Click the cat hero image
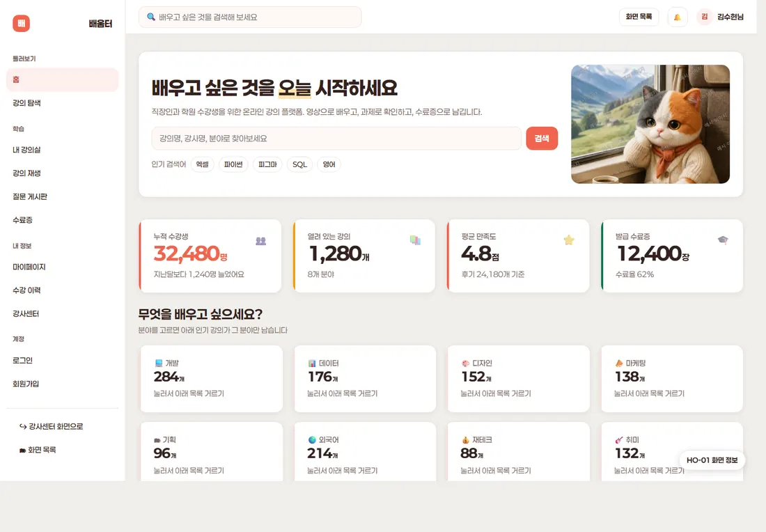This screenshot has height=532, width=766. pos(650,124)
